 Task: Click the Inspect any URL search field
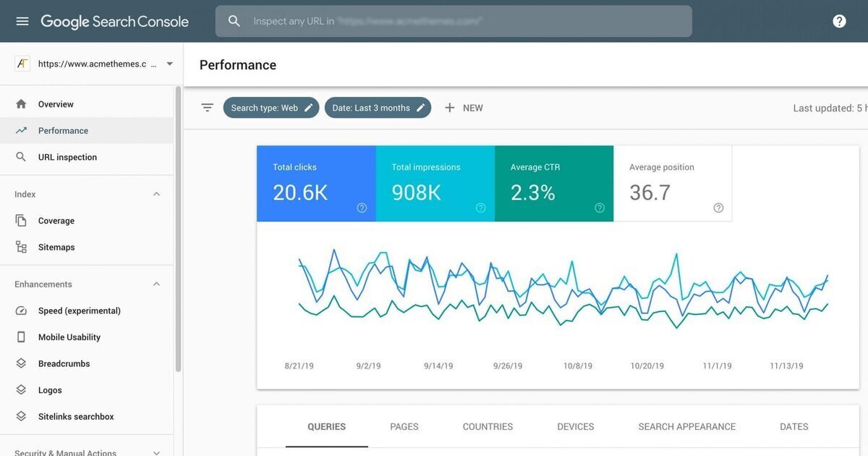pyautogui.click(x=454, y=22)
